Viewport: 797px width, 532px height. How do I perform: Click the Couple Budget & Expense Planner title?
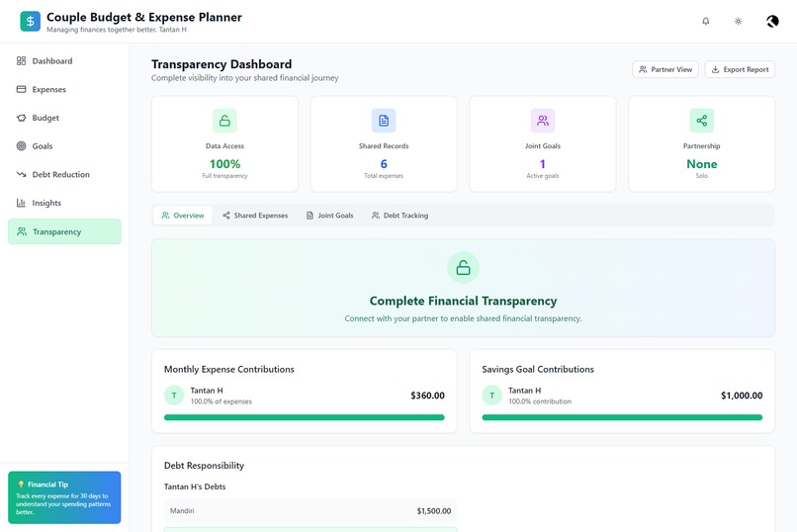pos(144,17)
